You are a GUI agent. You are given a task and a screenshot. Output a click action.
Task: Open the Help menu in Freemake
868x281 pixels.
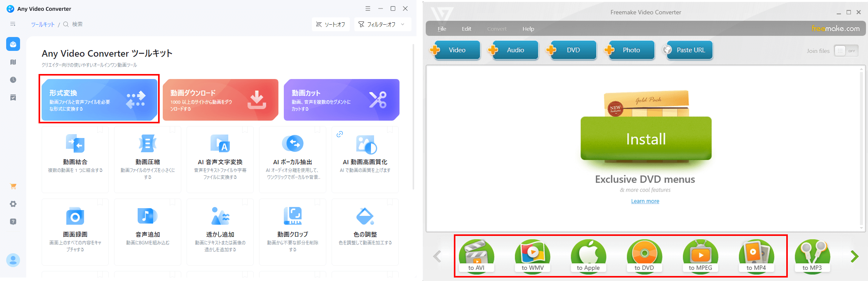(x=528, y=29)
